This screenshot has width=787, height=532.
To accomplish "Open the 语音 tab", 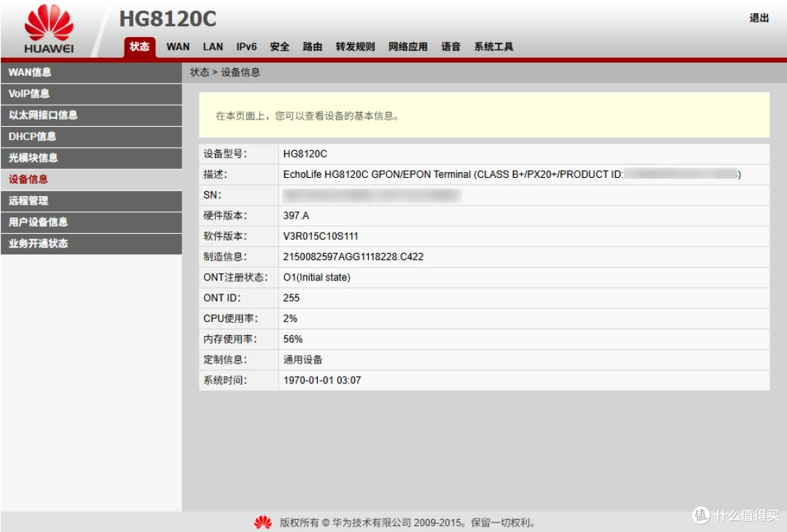I will (x=451, y=47).
